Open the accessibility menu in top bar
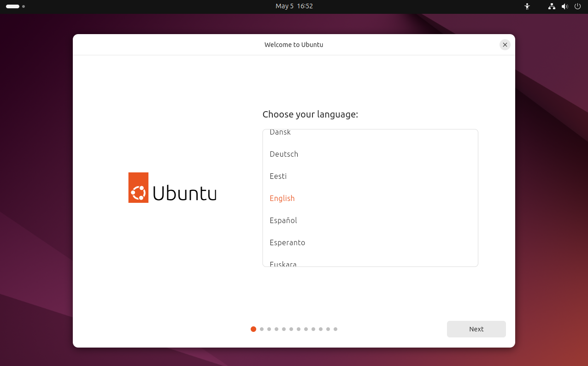 527,6
